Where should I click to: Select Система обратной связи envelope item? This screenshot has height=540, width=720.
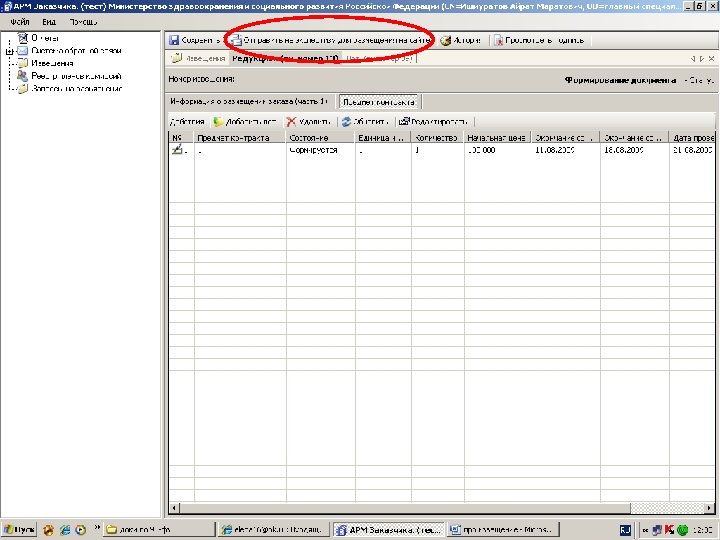point(76,51)
